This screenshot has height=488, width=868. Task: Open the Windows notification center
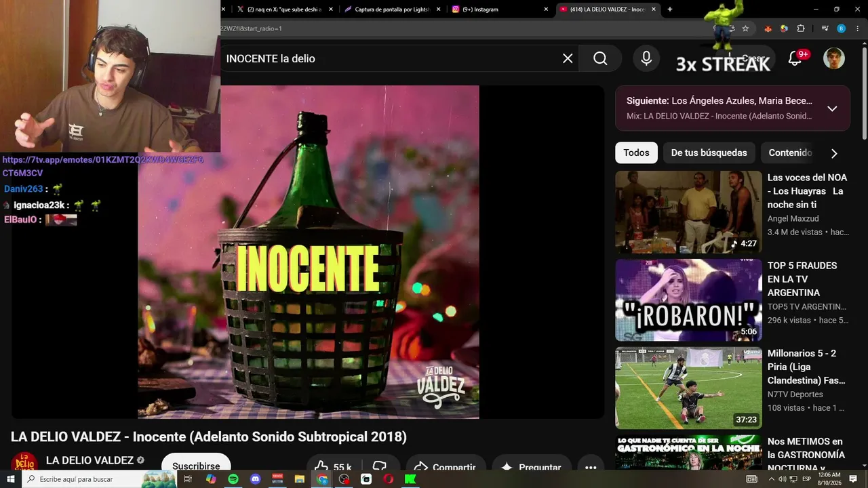click(x=853, y=479)
